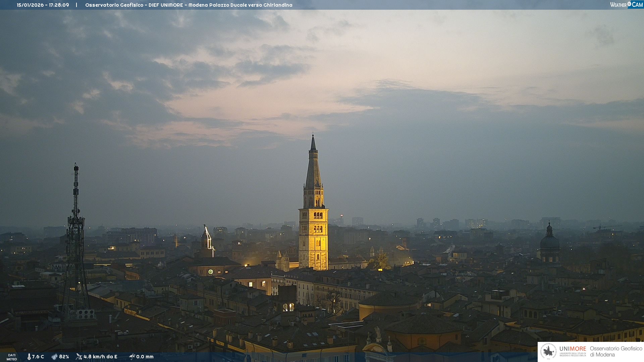This screenshot has width=644, height=362.
Task: Click the lit green clock face
Action: click(210, 271)
